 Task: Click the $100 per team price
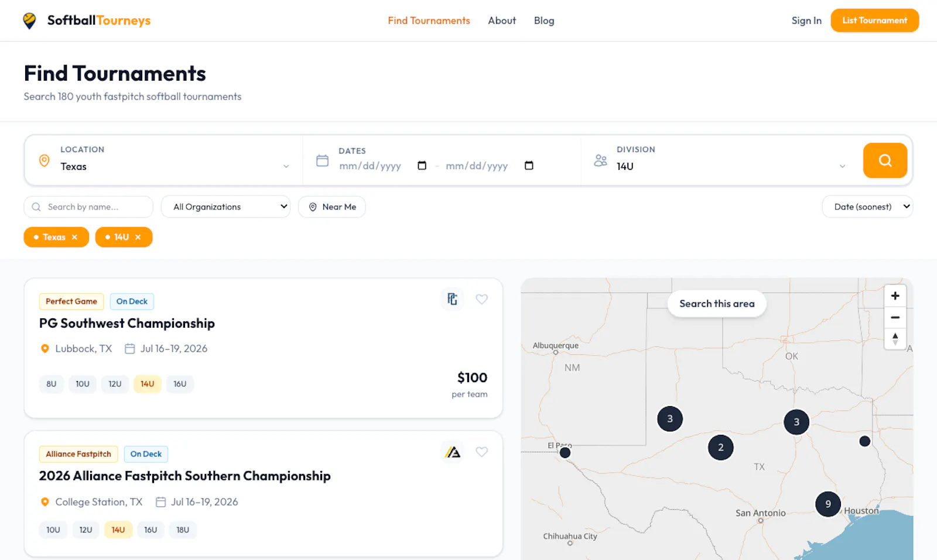point(471,384)
